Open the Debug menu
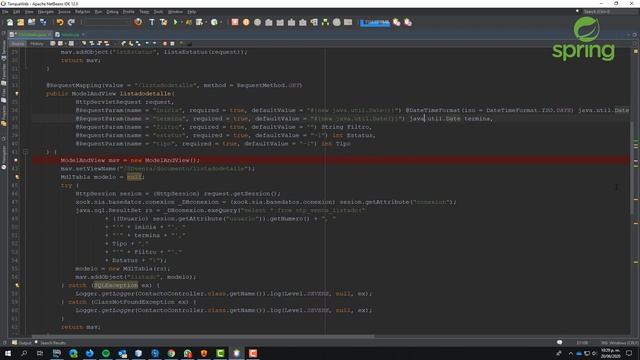The image size is (640, 360). point(112,12)
